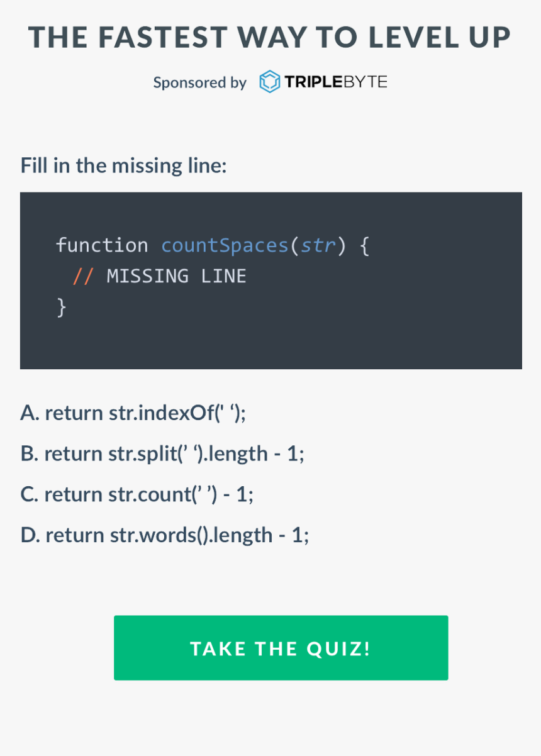Click the MISSING LINE comment text
Screen dimensions: 541x756
pyautogui.click(x=177, y=276)
